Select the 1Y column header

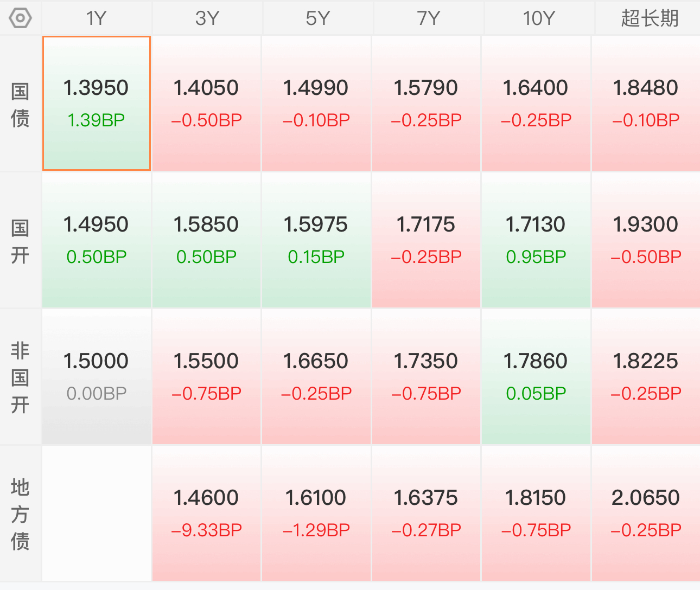click(97, 18)
